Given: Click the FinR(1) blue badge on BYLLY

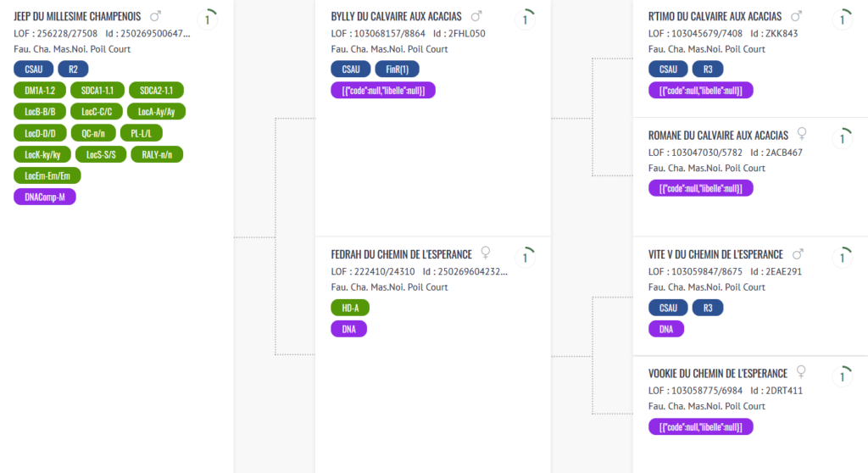Looking at the screenshot, I should tap(397, 70).
